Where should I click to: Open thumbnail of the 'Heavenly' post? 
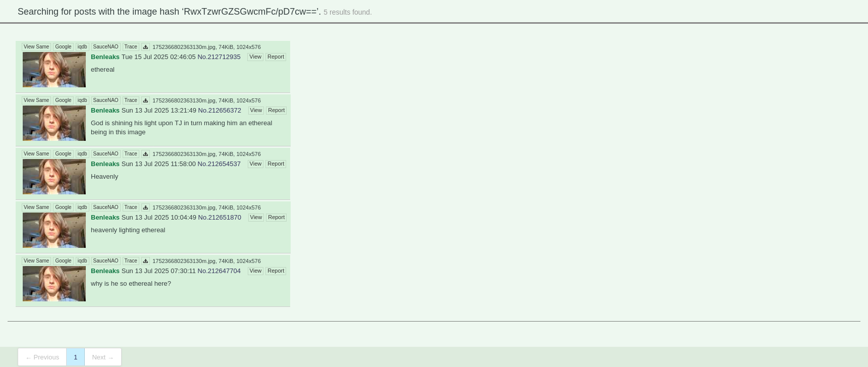tap(54, 177)
